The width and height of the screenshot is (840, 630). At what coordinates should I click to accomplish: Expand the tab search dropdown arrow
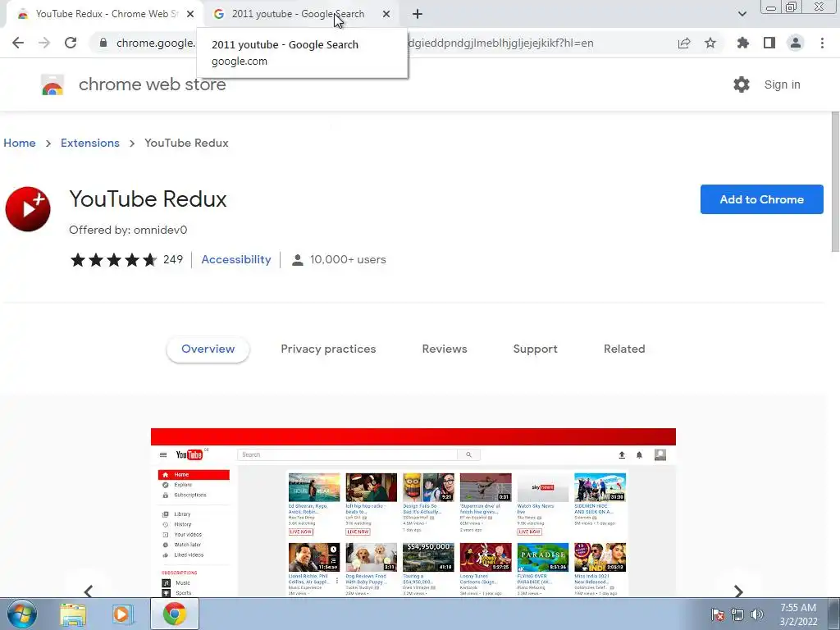tap(742, 14)
